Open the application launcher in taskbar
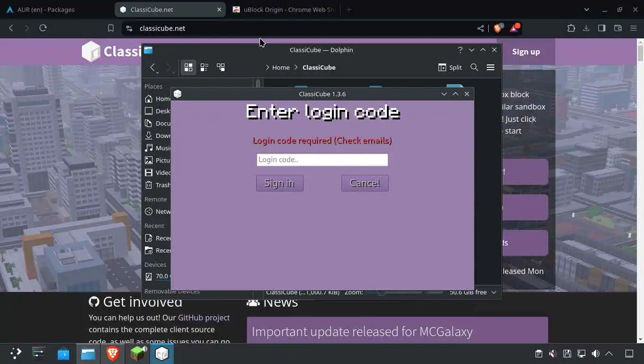The image size is (644, 364). (16, 354)
